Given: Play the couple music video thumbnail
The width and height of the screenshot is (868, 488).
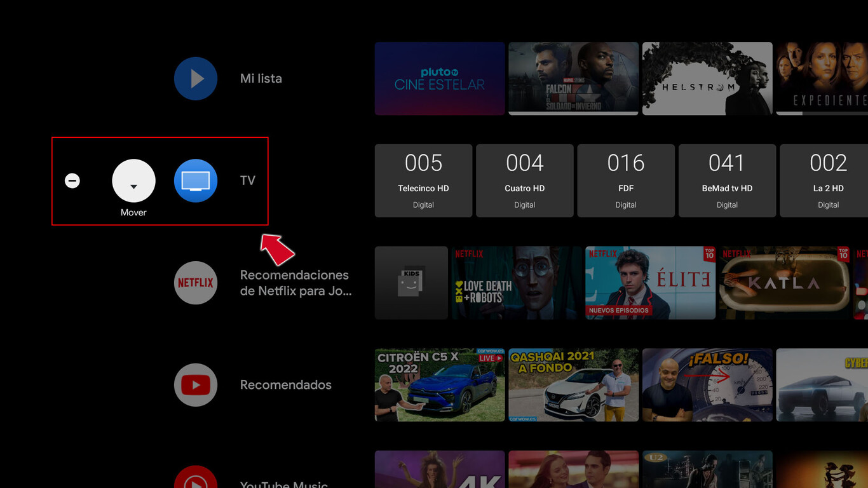Looking at the screenshot, I should 573,470.
